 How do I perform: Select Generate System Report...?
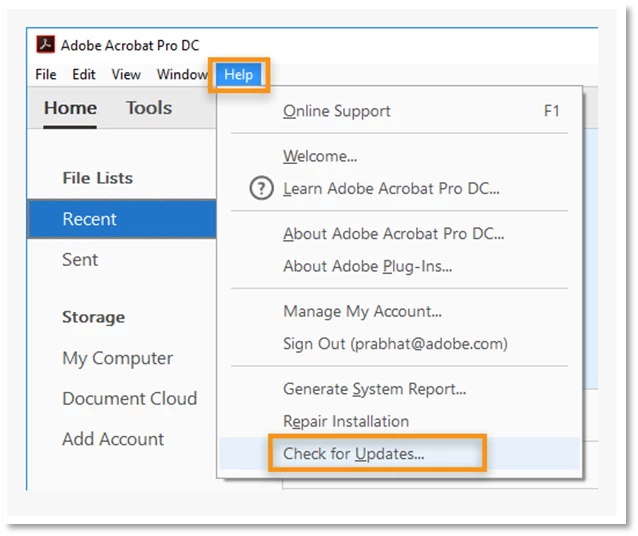point(400,389)
